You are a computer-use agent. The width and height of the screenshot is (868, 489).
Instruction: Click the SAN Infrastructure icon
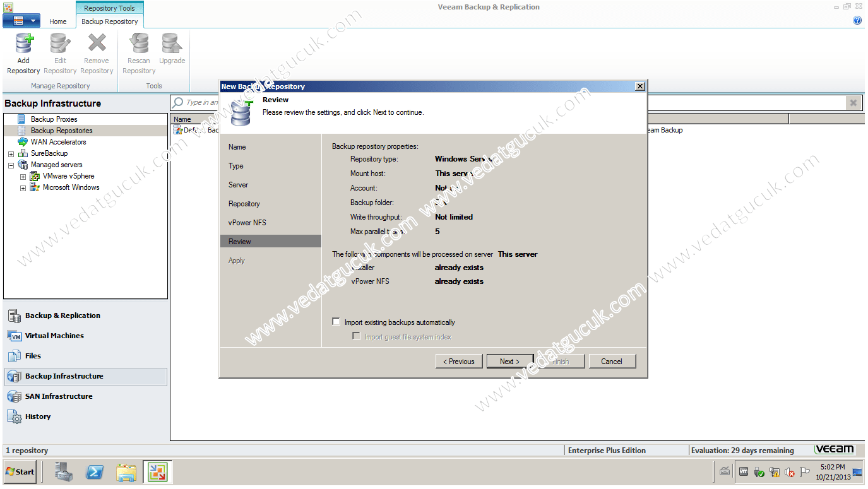[14, 396]
